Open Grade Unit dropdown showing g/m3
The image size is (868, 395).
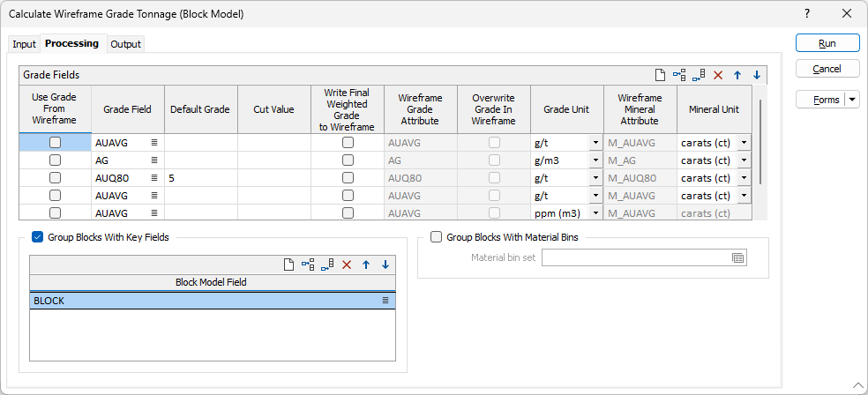[x=595, y=160]
